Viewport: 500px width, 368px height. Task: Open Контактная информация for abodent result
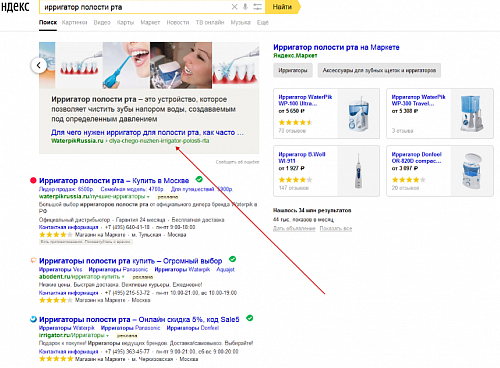tap(68, 293)
